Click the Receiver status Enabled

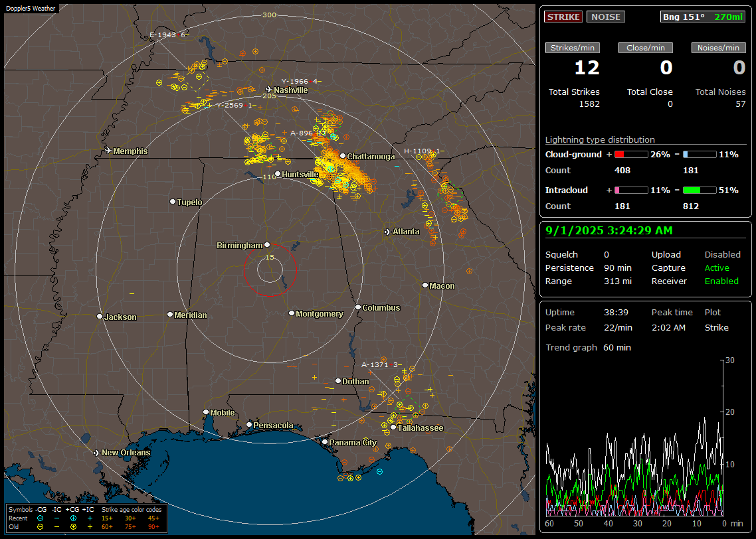(x=721, y=281)
